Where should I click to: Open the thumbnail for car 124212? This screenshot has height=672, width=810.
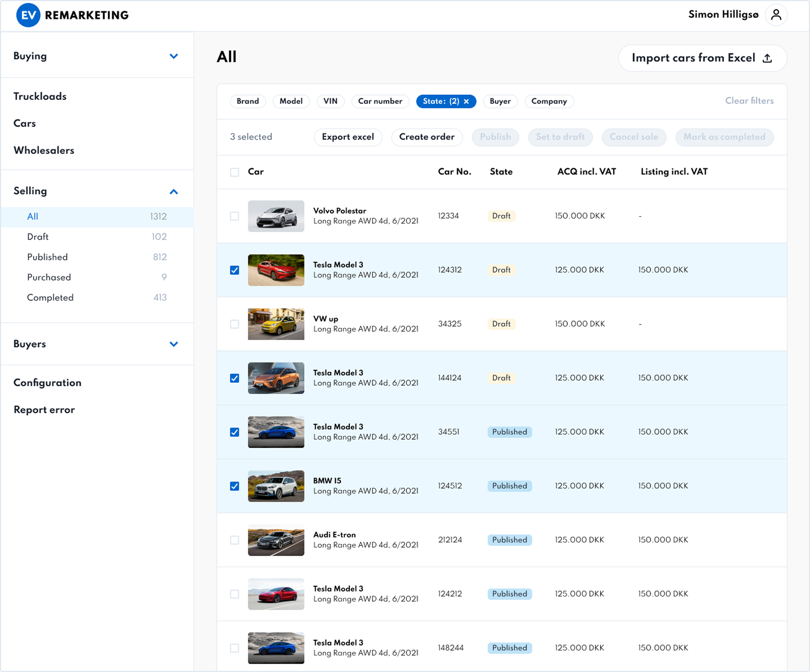tap(276, 594)
